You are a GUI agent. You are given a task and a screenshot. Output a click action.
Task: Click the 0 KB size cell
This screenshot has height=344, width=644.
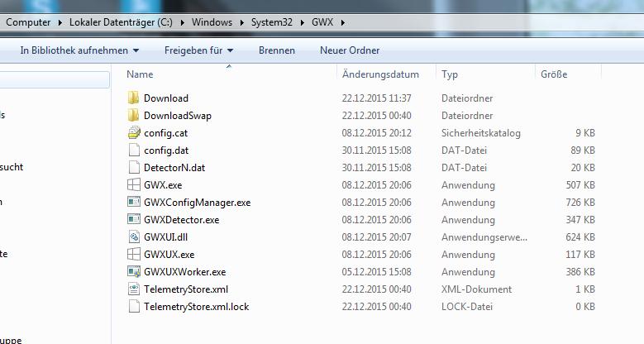585,306
